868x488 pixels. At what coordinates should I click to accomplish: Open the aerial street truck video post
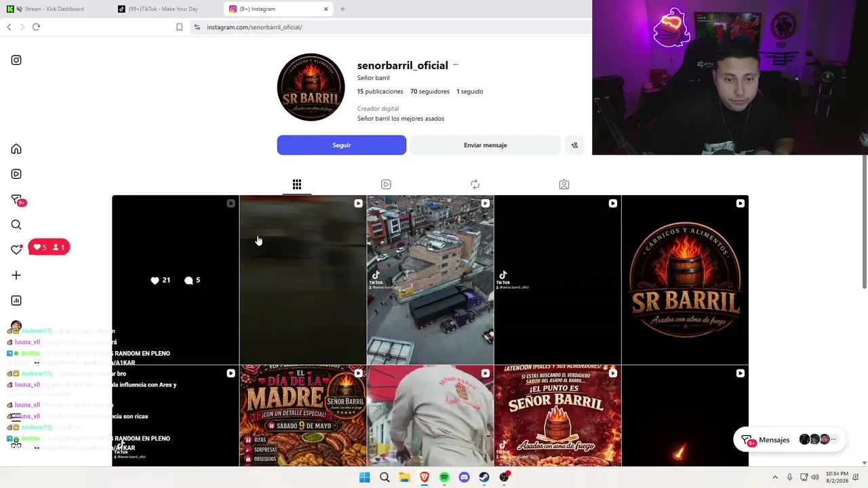tap(431, 280)
